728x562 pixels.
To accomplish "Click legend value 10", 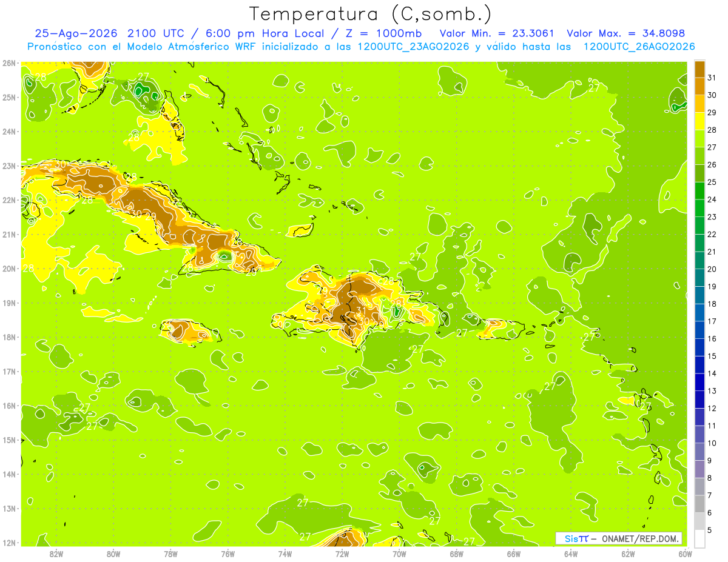I will click(x=712, y=443).
